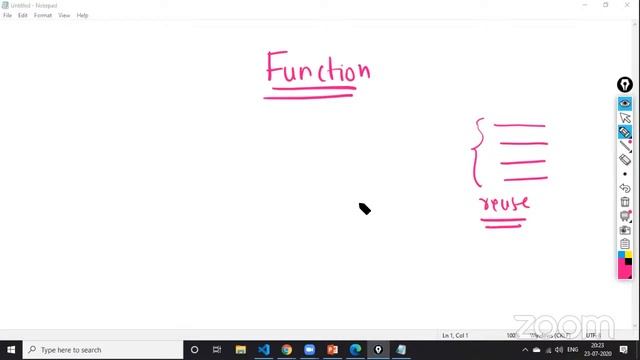The width and height of the screenshot is (640, 360).
Task: Switch to Visual Studio Code on taskbar
Action: click(x=264, y=350)
